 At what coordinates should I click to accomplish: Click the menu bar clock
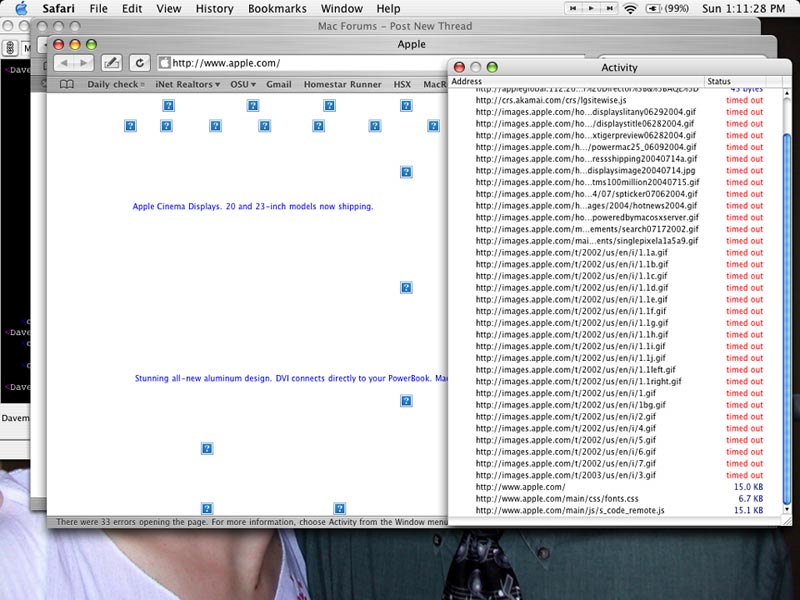point(743,8)
